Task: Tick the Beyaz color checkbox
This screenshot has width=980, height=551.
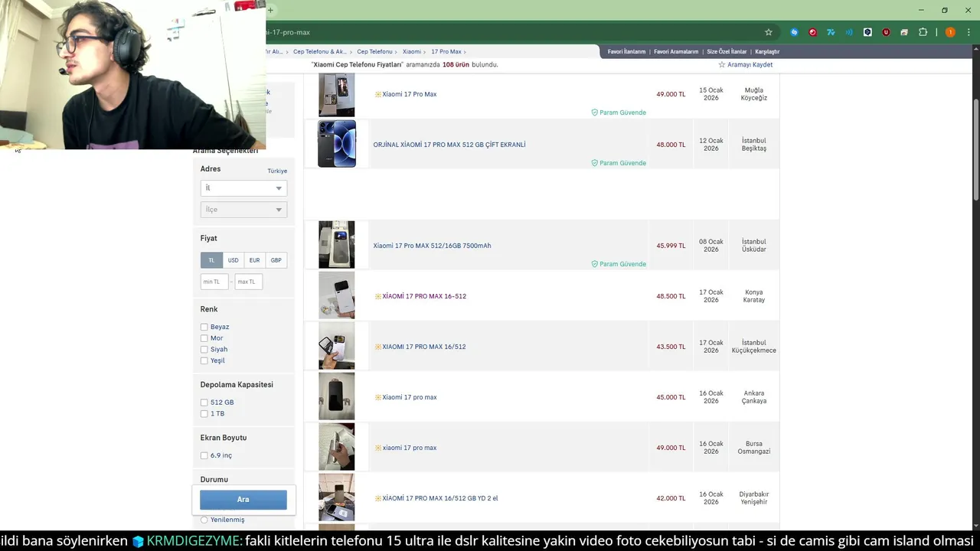Action: tap(204, 327)
